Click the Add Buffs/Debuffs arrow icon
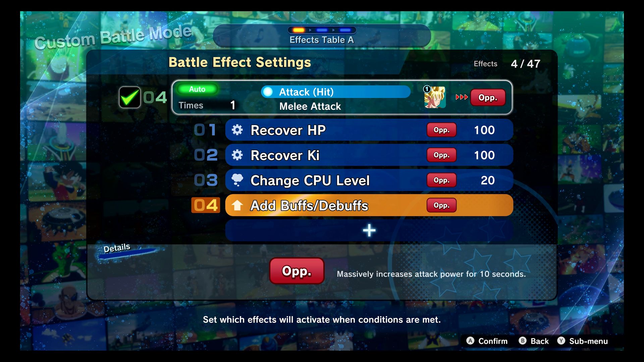Viewport: 644px width, 362px height. (238, 205)
